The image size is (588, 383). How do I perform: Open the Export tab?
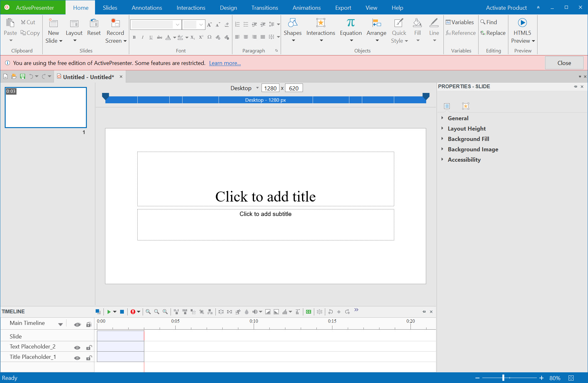pyautogui.click(x=343, y=8)
